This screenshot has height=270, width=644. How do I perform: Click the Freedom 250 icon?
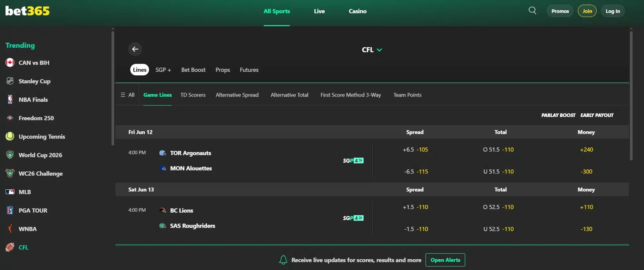[10, 118]
